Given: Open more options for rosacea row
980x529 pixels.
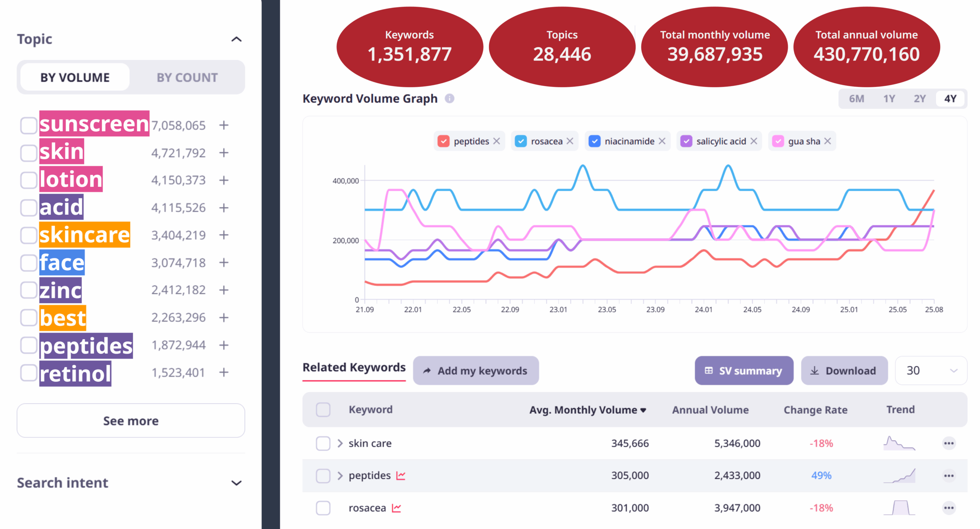Looking at the screenshot, I should tap(948, 508).
